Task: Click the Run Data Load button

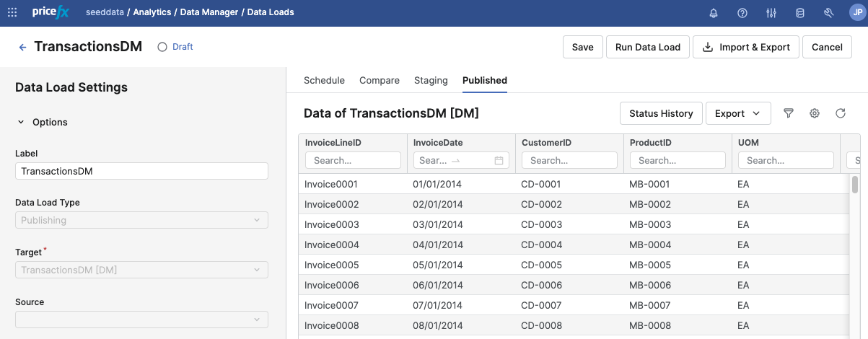Action: coord(647,47)
